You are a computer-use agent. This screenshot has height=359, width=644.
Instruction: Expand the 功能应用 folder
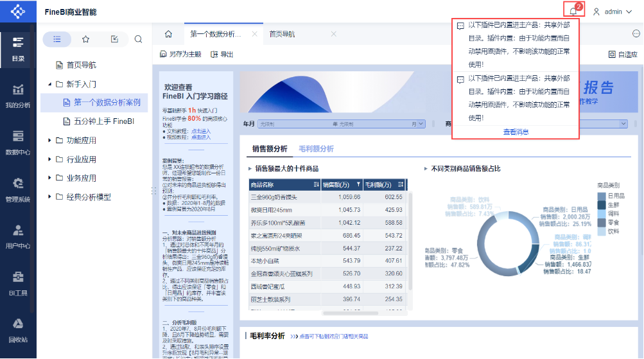pos(49,141)
